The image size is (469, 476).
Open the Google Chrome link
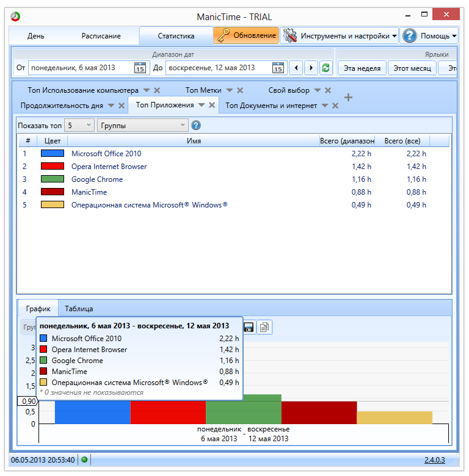(97, 179)
